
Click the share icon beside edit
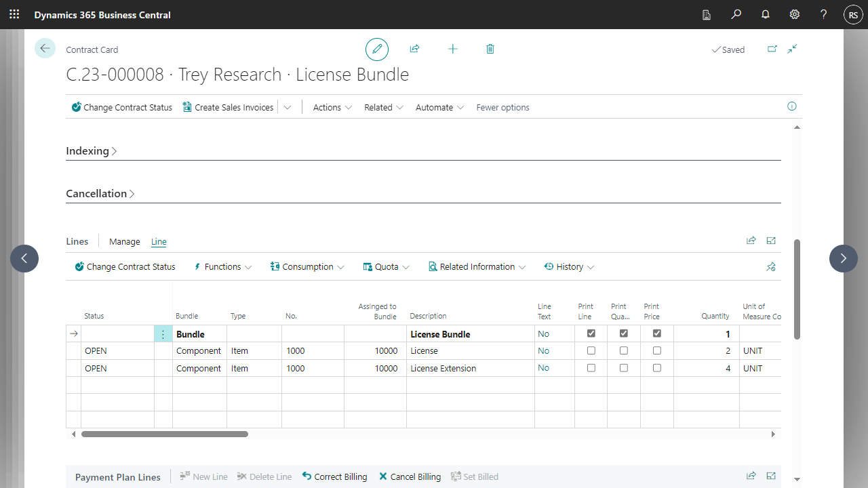click(x=414, y=49)
